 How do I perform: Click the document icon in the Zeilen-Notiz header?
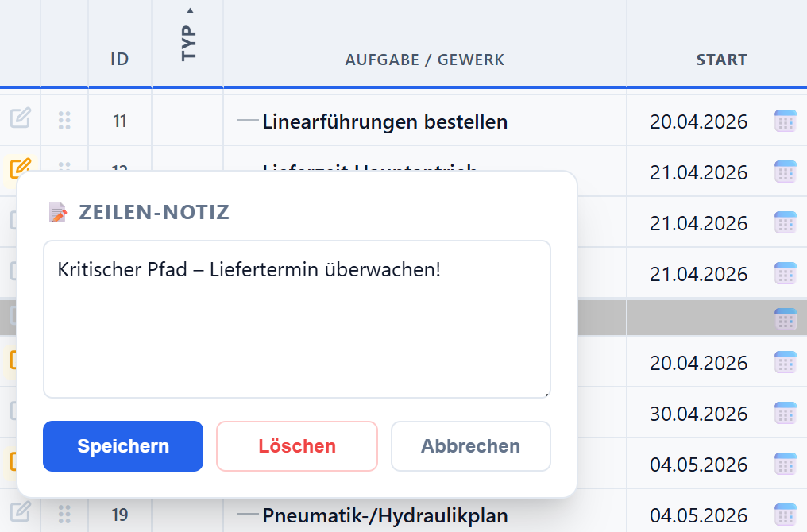[56, 211]
